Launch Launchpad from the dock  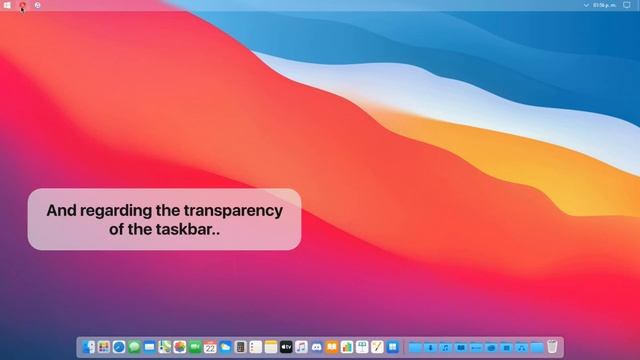coord(104,347)
